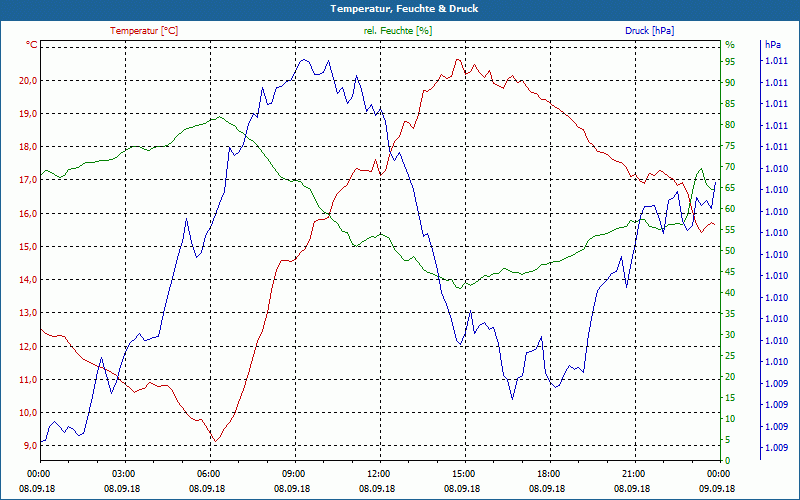This screenshot has height=500, width=800.
Task: Click the 35 humidity axis tick
Action: (730, 314)
